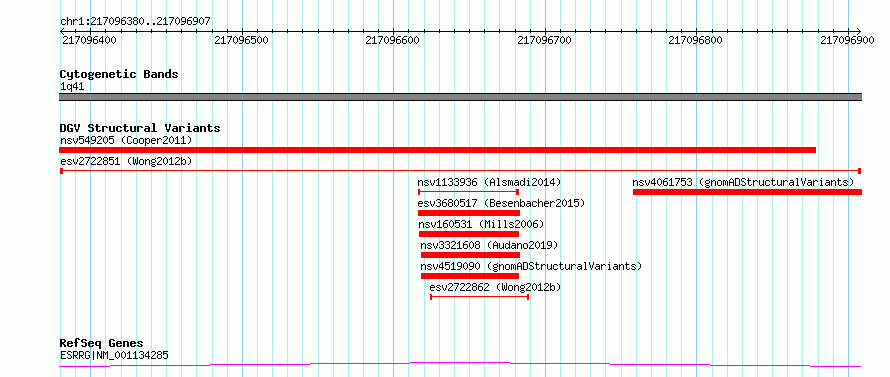Screen dimensions: 890x377
Task: Click the ESRRG|NM_001134285 gene label
Action: (114, 356)
